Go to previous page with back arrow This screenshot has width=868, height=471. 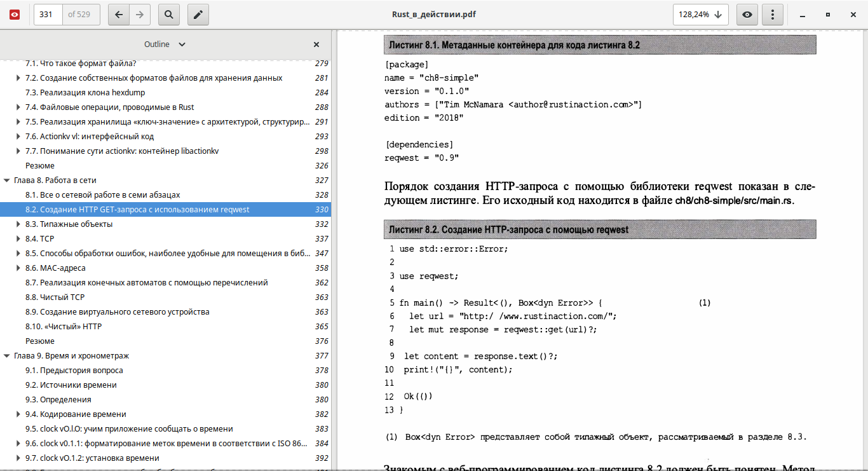pyautogui.click(x=119, y=15)
